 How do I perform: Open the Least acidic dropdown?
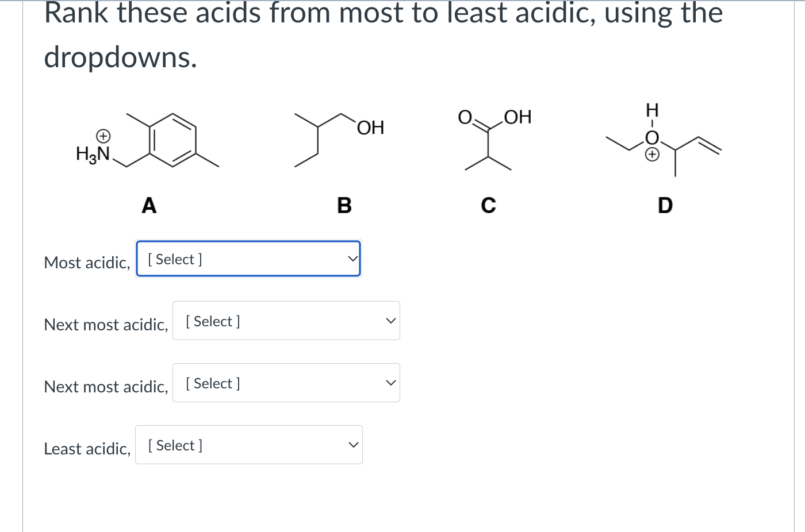point(248,444)
